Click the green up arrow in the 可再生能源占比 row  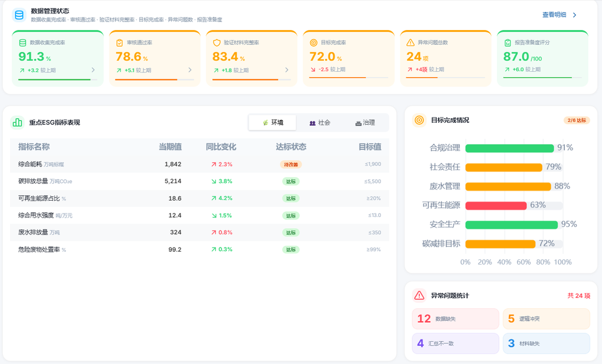pos(213,198)
